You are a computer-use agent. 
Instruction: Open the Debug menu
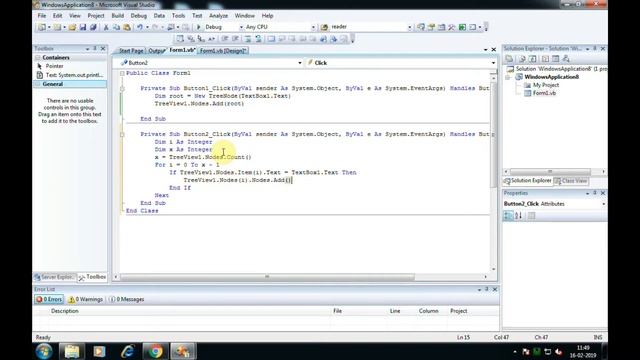[x=139, y=16]
